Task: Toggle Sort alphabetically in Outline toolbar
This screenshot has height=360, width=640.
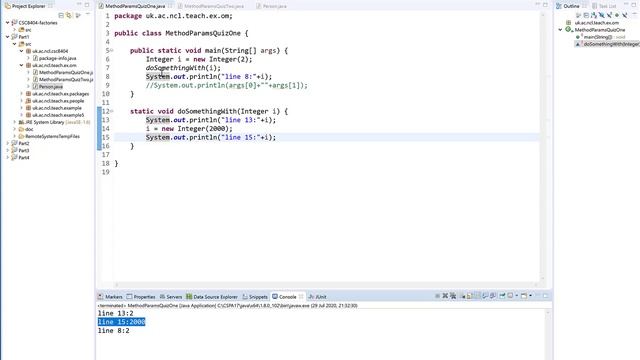Action: [x=593, y=15]
